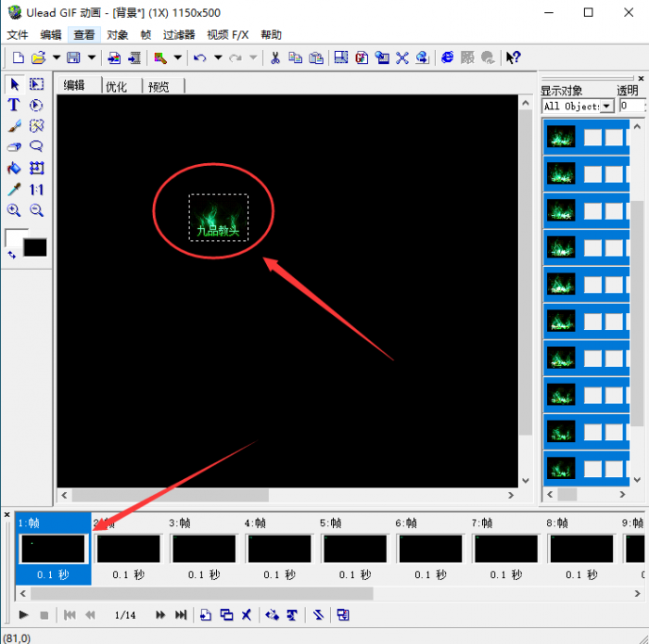649x644 pixels.
Task: Expand the All Objects display dropdown
Action: pyautogui.click(x=607, y=107)
